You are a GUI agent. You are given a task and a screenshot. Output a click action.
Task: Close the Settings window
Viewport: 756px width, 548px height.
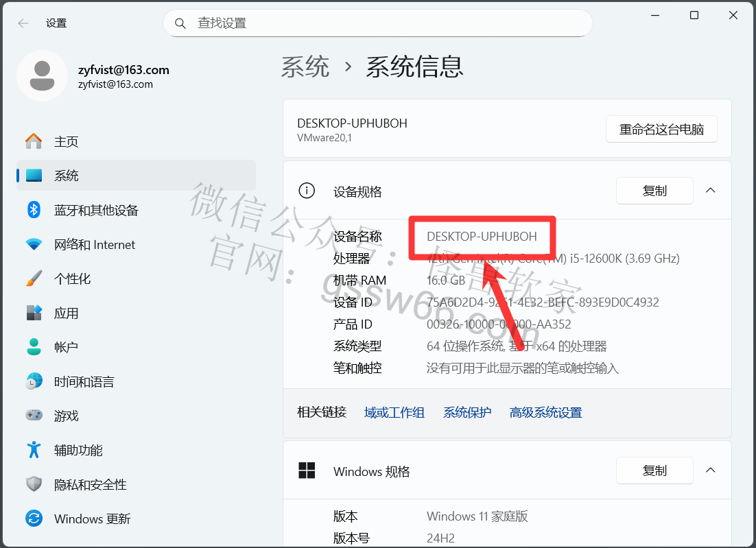pyautogui.click(x=733, y=15)
